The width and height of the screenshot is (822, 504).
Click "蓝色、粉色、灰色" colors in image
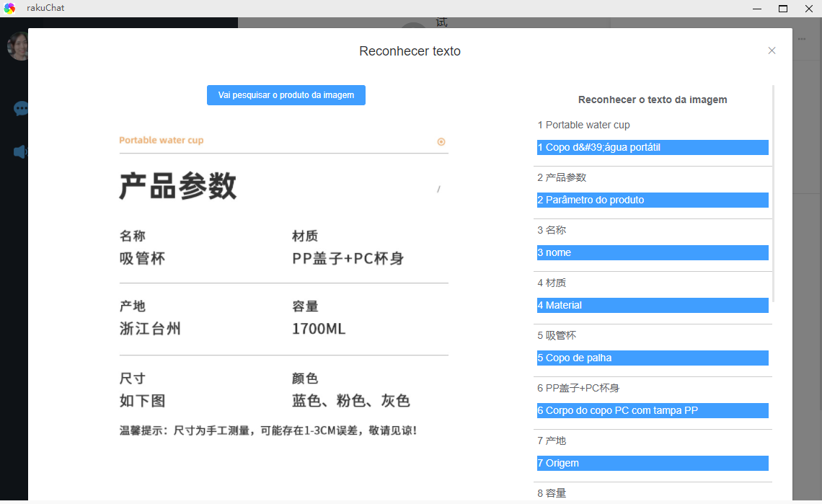coord(350,401)
